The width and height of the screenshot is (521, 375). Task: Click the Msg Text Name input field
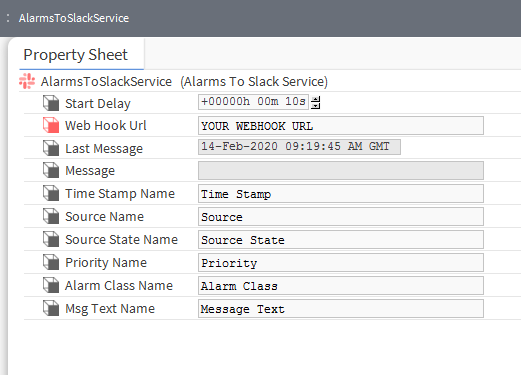click(341, 309)
